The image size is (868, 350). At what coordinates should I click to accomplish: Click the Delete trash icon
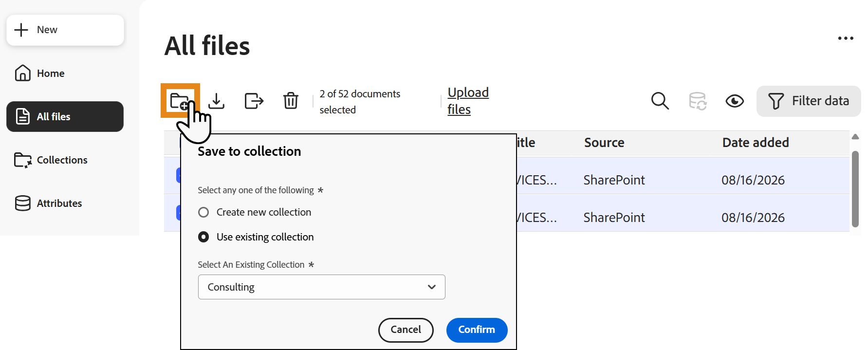tap(291, 101)
